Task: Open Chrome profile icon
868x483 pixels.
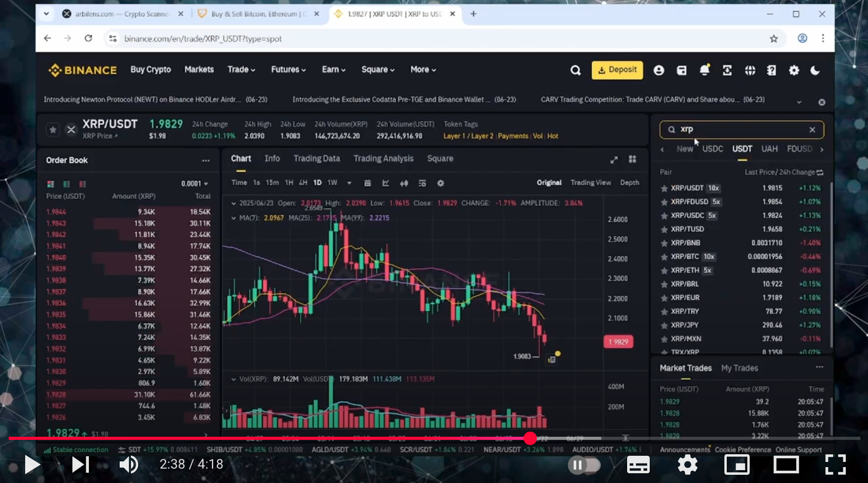Action: pyautogui.click(x=802, y=38)
